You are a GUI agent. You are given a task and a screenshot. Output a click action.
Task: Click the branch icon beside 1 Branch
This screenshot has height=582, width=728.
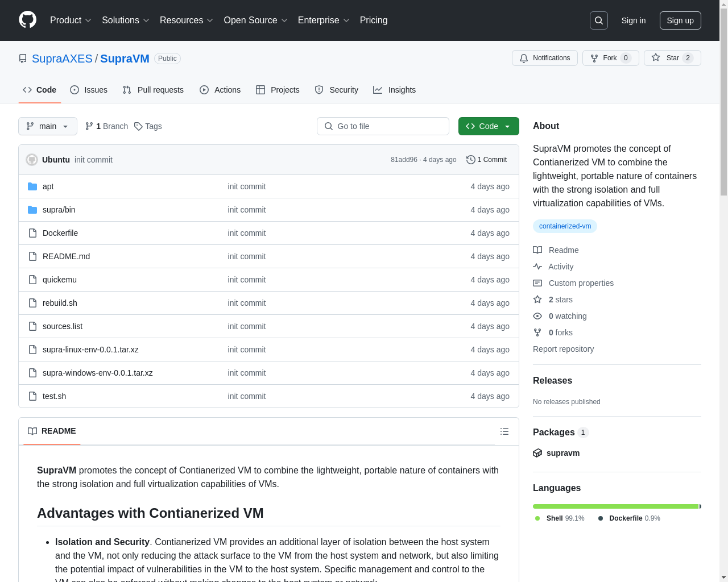[x=89, y=126]
